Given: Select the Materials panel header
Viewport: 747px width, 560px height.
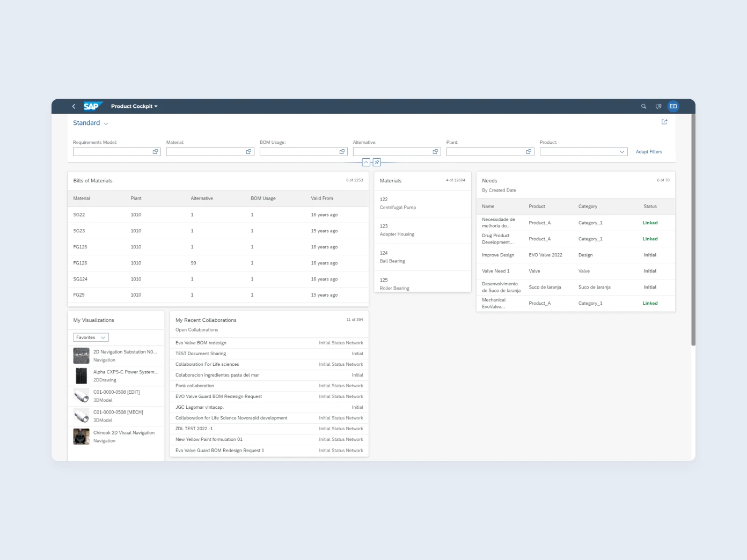Looking at the screenshot, I should [x=390, y=181].
